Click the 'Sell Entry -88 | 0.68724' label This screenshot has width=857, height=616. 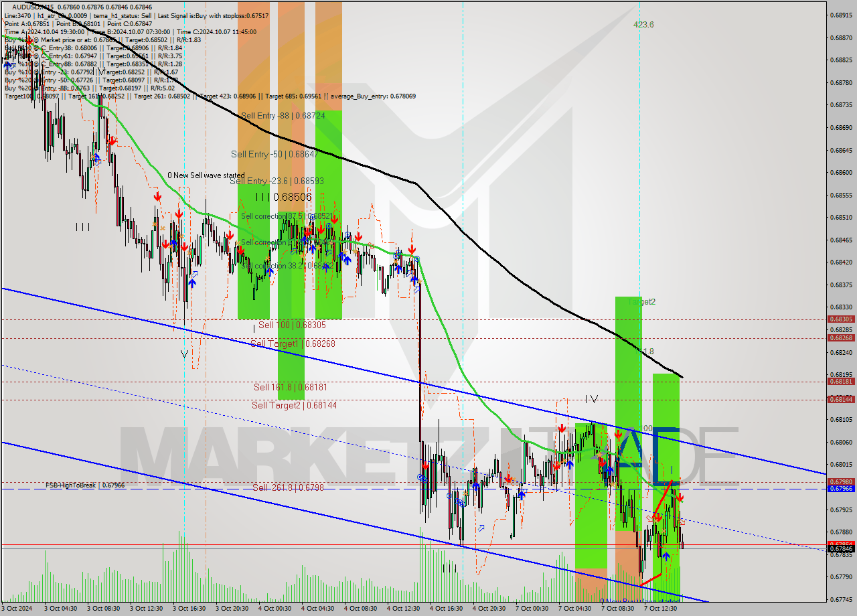coord(283,116)
